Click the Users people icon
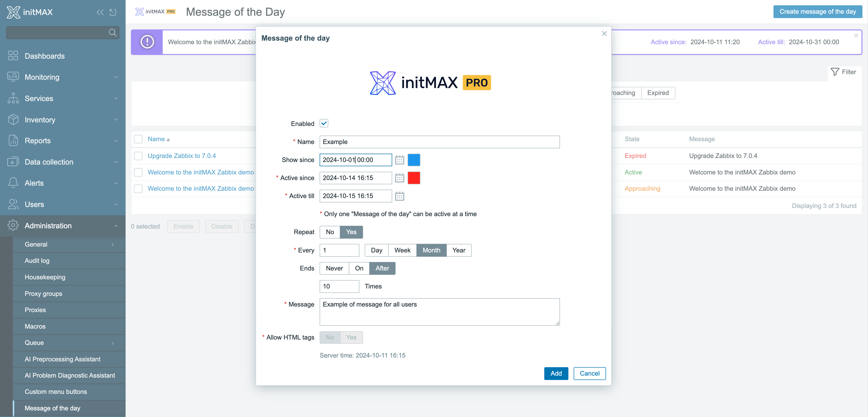Screen dimensions: 868x417 pyautogui.click(x=13, y=204)
